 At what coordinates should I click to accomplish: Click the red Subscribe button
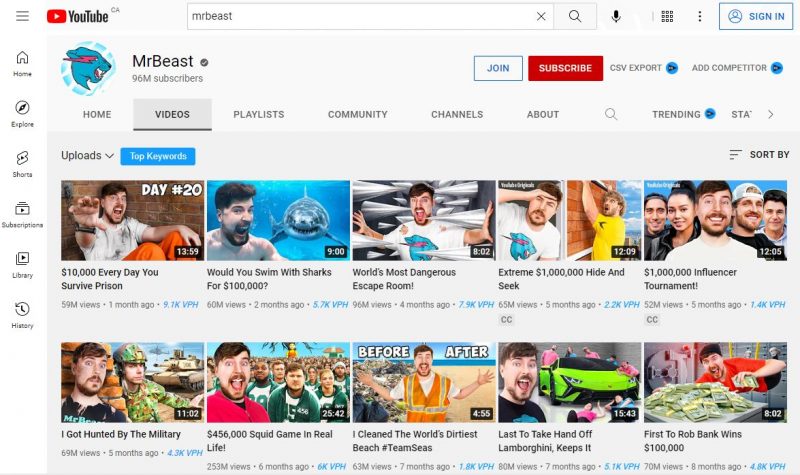pos(565,68)
